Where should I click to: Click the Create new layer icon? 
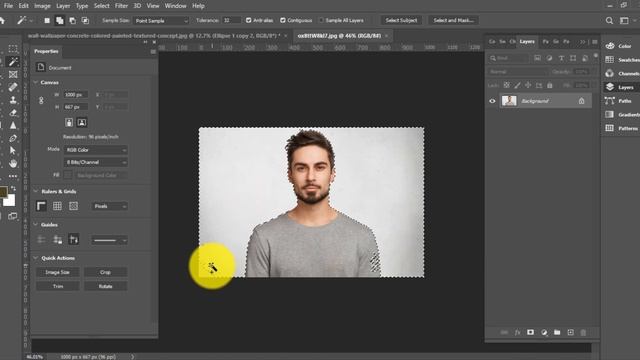(570, 332)
